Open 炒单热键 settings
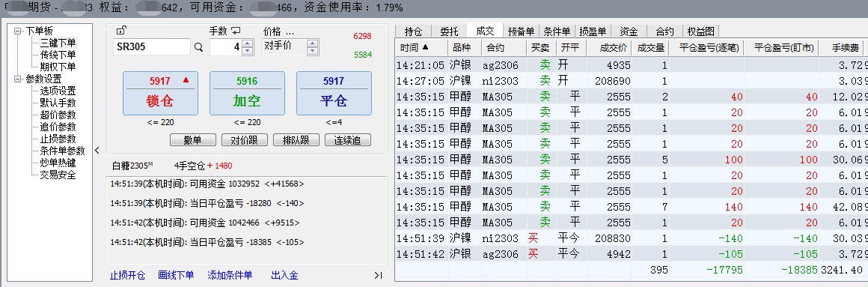 pyautogui.click(x=58, y=163)
